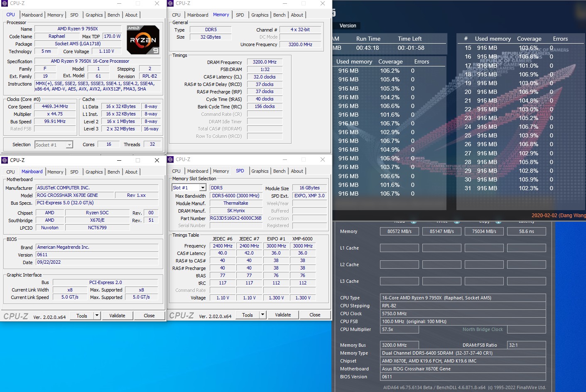
Task: Click the AIDA64 Memory Type DDR5-6400 SDRAM field
Action: [x=463, y=353]
